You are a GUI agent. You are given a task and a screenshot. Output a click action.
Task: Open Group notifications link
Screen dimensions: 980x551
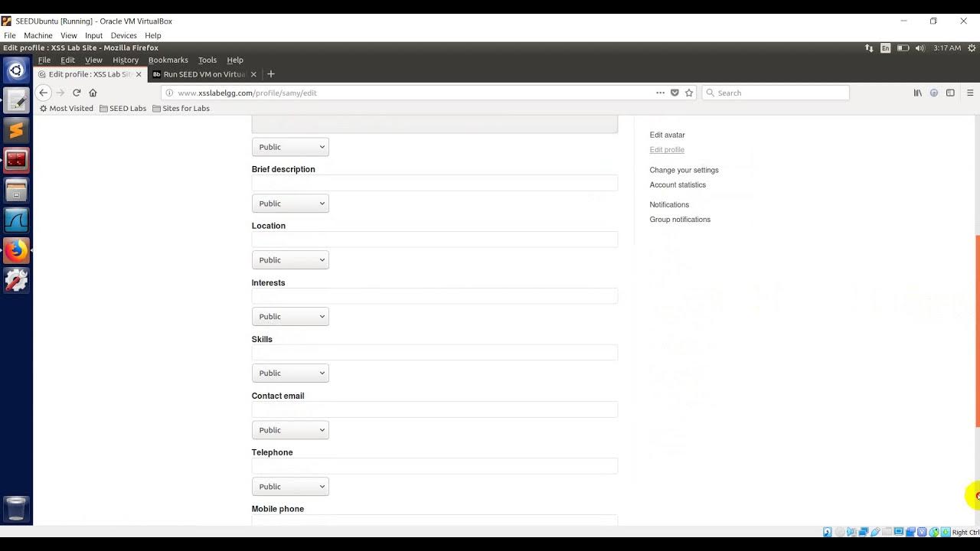680,220
